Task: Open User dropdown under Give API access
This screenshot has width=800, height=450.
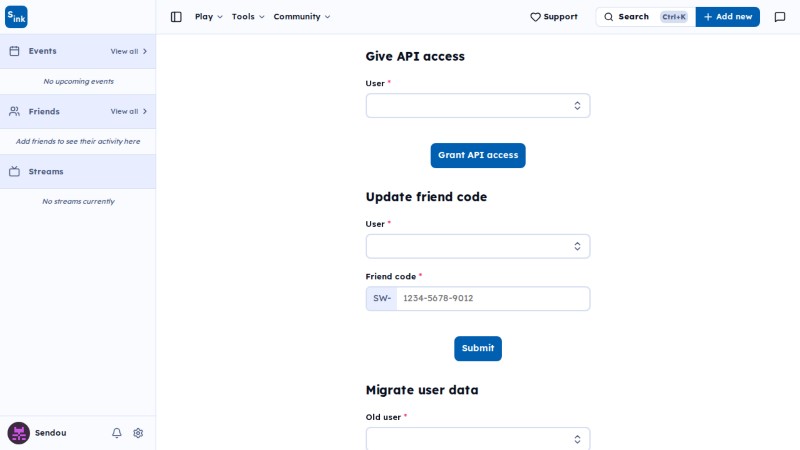Action: click(478, 106)
